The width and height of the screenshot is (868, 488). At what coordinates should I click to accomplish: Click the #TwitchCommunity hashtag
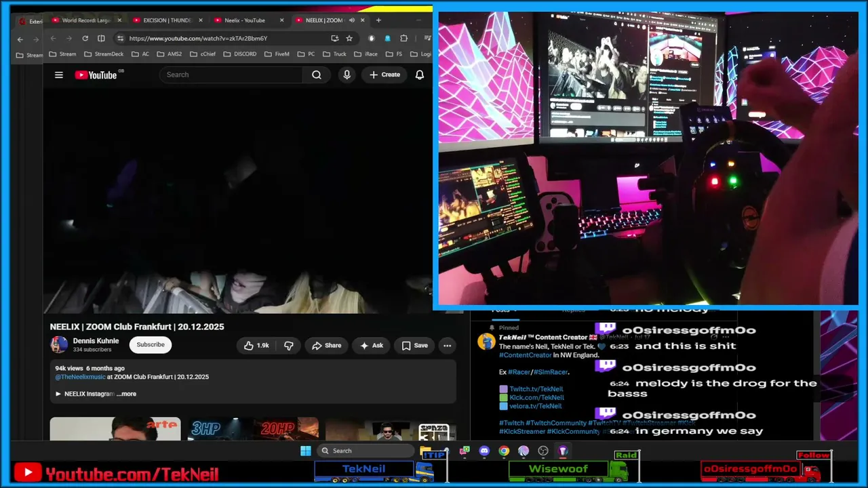point(556,423)
